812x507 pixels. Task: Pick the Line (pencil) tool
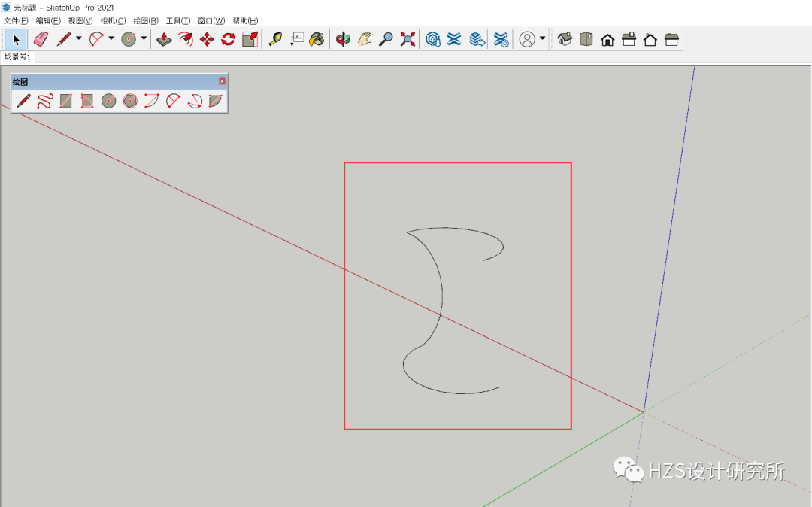pyautogui.click(x=64, y=39)
